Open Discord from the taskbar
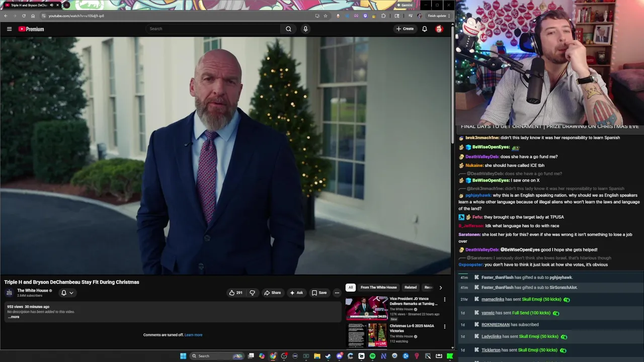 click(340, 356)
